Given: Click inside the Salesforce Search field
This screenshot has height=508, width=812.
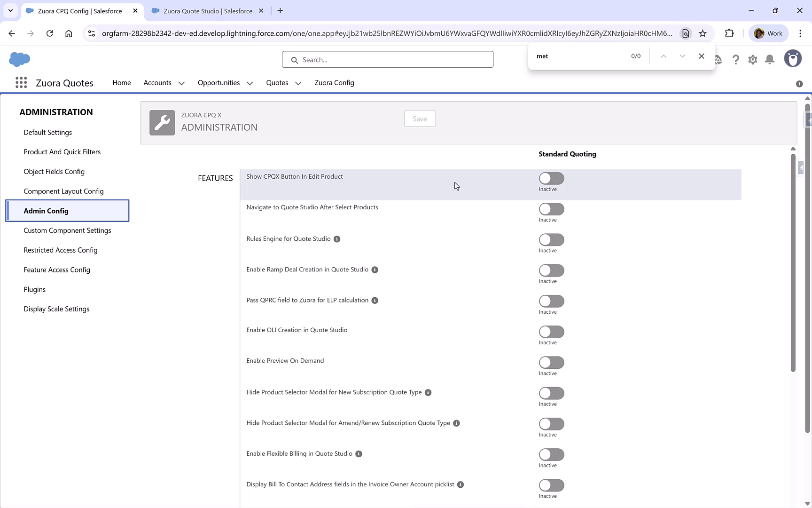Looking at the screenshot, I should [x=388, y=59].
